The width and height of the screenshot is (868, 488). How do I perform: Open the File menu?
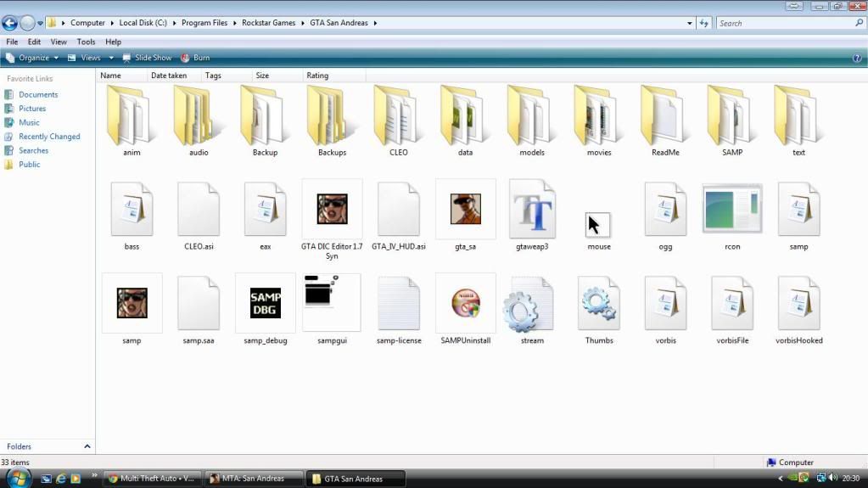pyautogui.click(x=12, y=42)
